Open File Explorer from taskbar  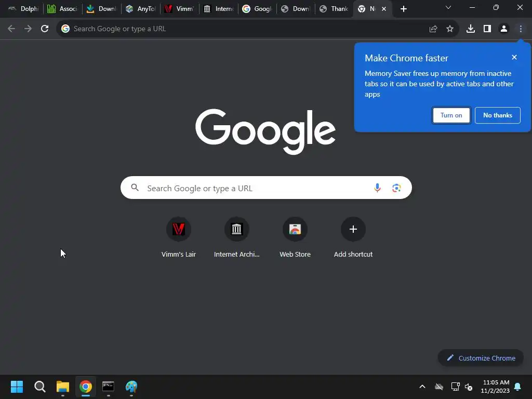(x=63, y=387)
